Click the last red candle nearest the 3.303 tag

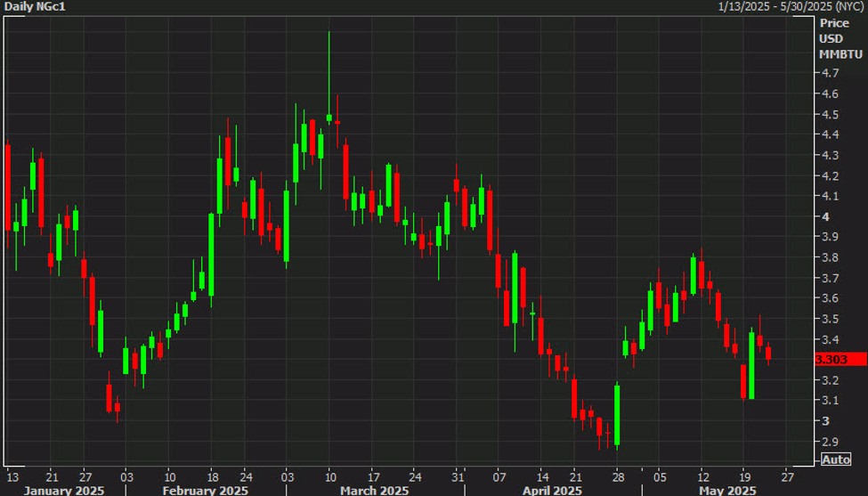pyautogui.click(x=768, y=354)
